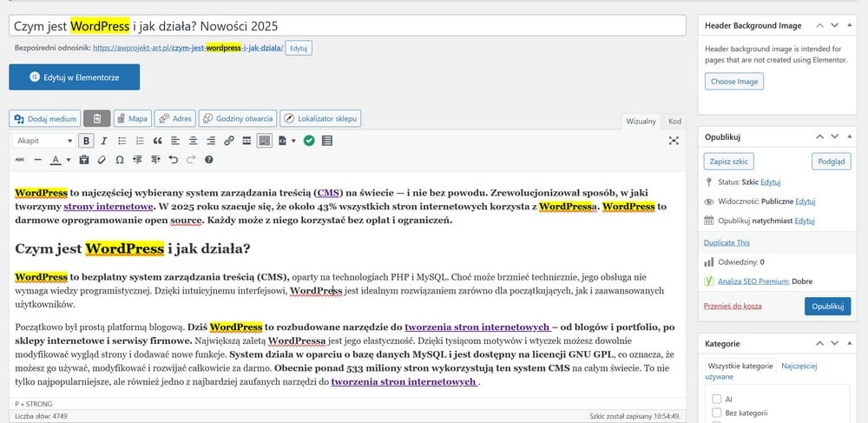Center align the text

point(194,141)
